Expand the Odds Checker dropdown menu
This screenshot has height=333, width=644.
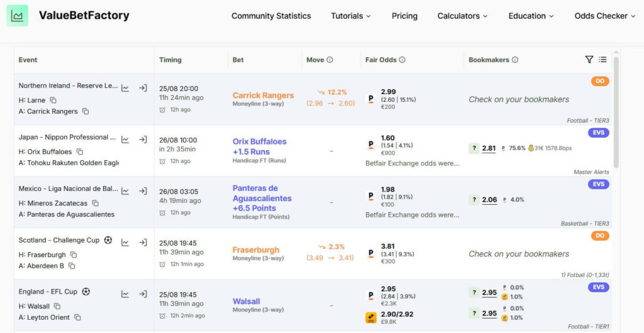(605, 16)
